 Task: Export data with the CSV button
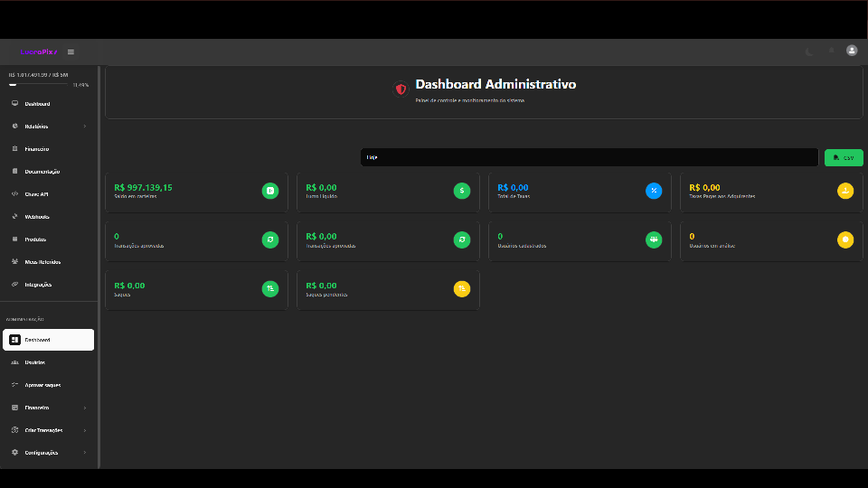pyautogui.click(x=844, y=158)
